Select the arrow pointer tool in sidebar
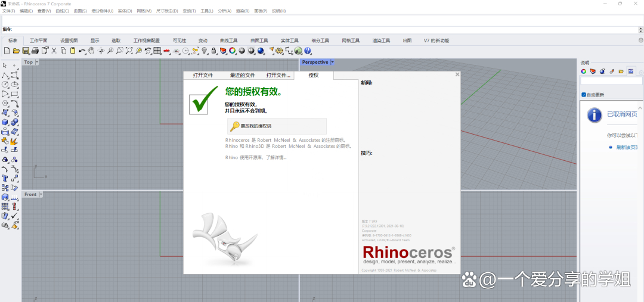This screenshot has height=302, width=644. (5, 66)
